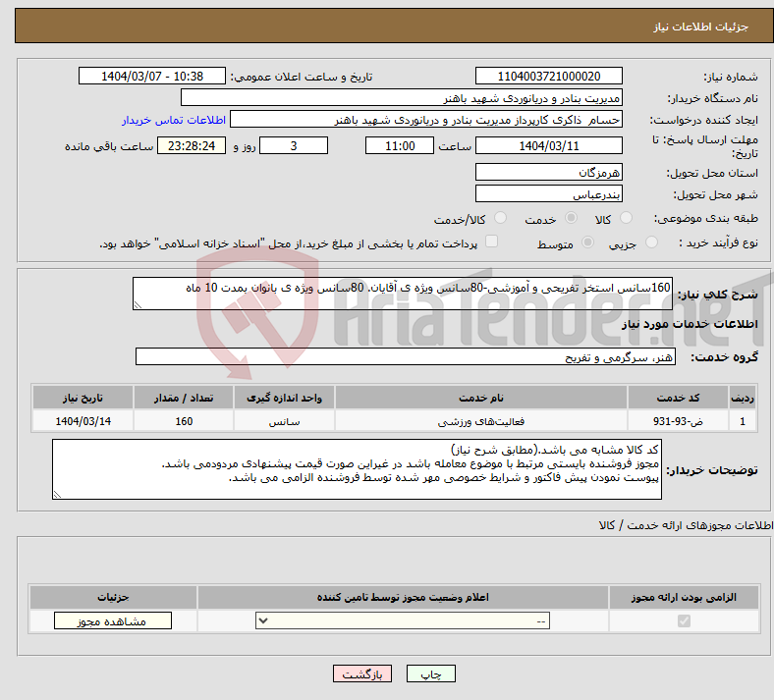Select the جزیی purchase type radio
Image resolution: width=774 pixels, height=700 pixels.
click(651, 242)
